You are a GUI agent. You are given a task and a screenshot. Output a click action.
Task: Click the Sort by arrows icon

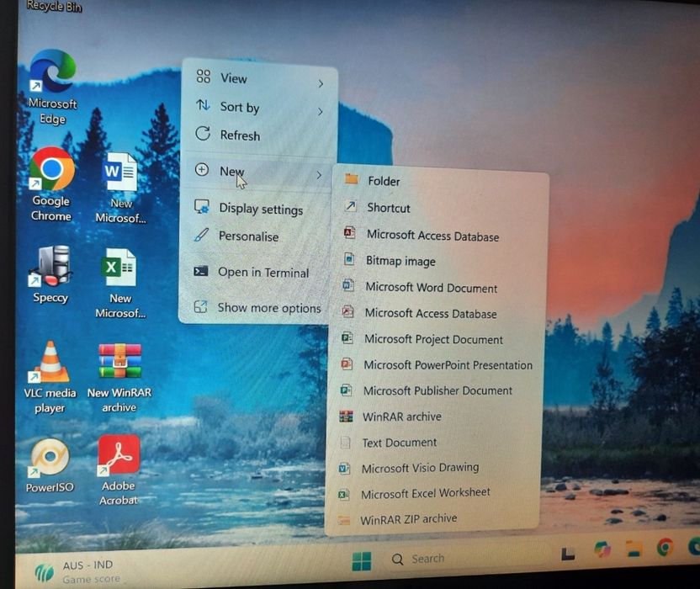[203, 105]
